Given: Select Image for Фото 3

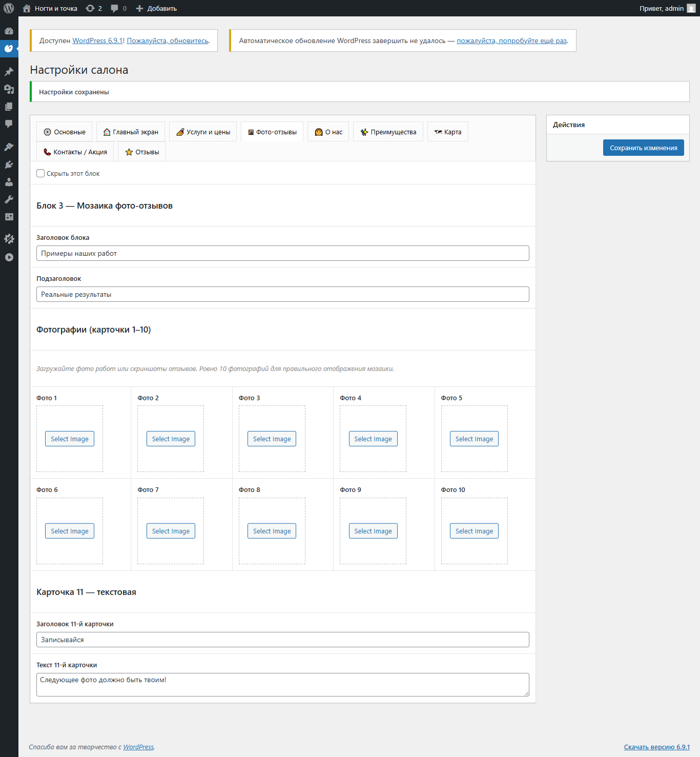Looking at the screenshot, I should click(272, 439).
